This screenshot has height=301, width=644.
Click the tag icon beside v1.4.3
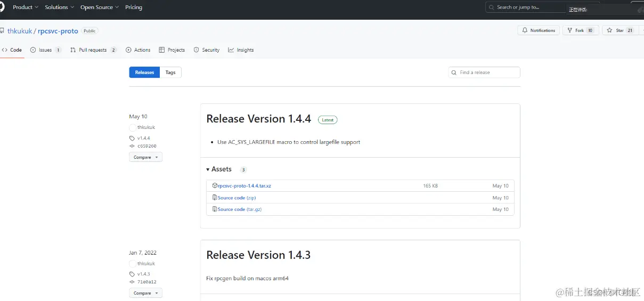tap(132, 274)
